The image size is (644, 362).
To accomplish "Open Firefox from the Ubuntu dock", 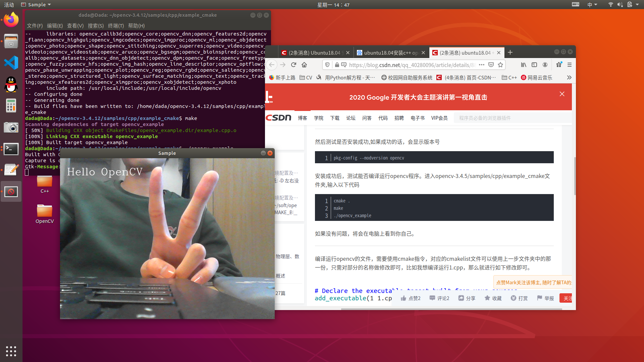I will (11, 20).
